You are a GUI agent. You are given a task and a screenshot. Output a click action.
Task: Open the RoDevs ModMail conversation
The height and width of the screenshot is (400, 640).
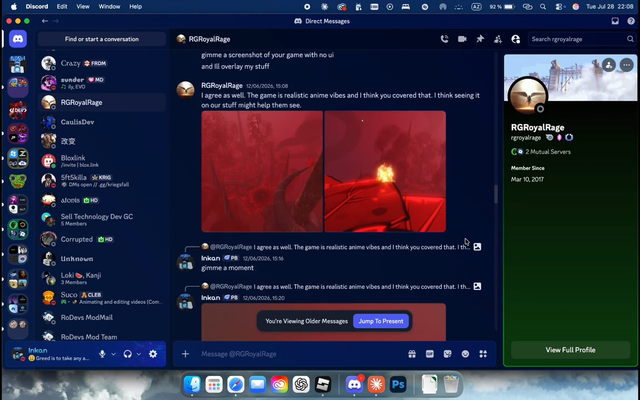(102, 318)
